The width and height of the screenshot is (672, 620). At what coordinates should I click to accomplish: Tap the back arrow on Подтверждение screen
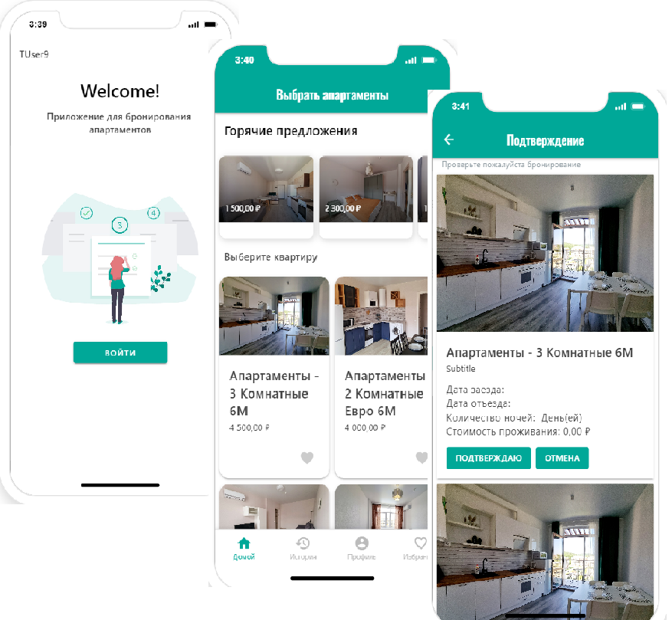pos(449,139)
